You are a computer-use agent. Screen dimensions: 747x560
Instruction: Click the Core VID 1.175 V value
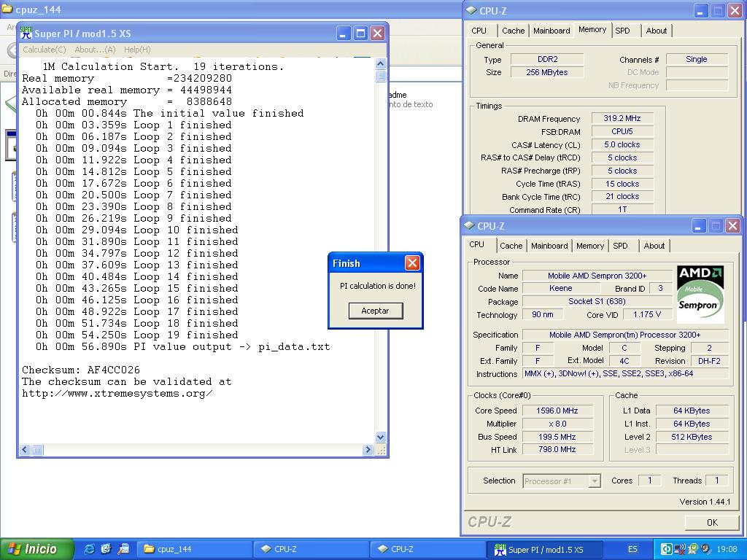pyautogui.click(x=647, y=314)
